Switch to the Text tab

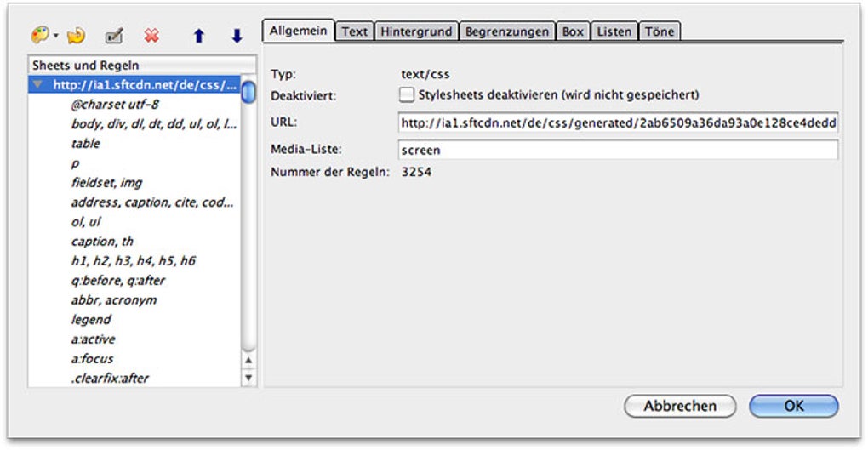354,31
